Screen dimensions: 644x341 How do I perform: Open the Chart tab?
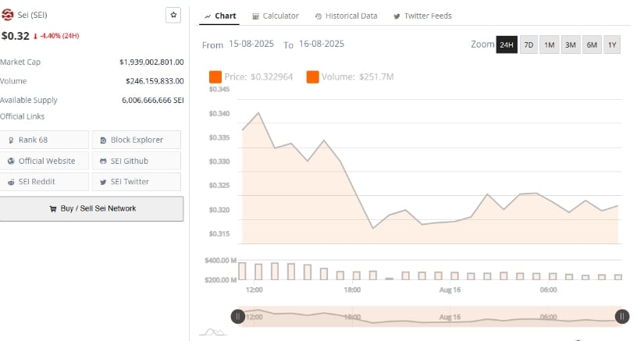tap(219, 16)
